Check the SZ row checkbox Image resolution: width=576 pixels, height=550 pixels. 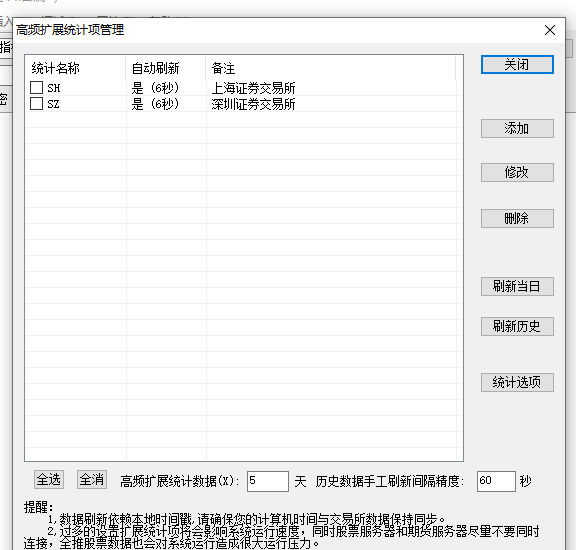36,104
